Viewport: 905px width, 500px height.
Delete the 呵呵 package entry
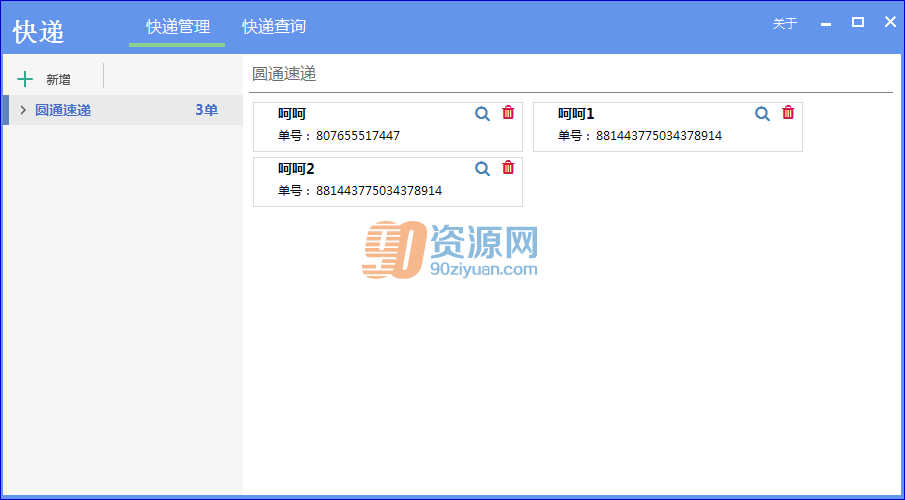[508, 113]
